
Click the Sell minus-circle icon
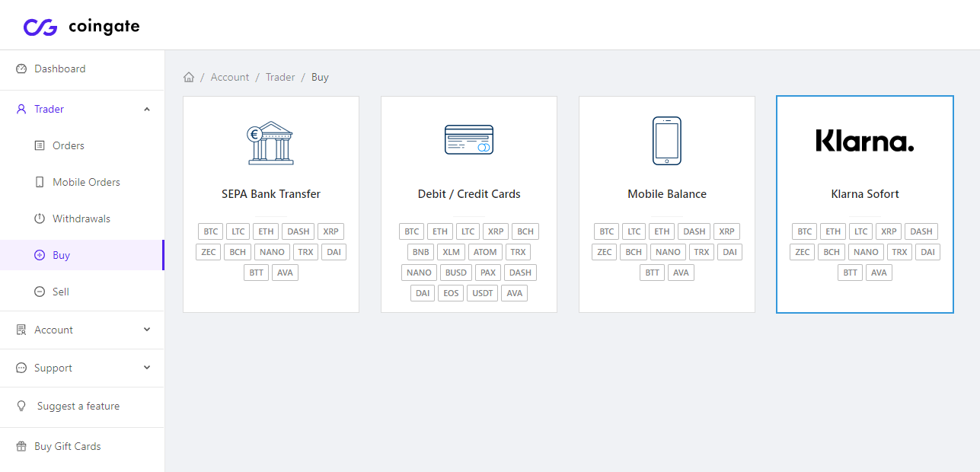(40, 292)
